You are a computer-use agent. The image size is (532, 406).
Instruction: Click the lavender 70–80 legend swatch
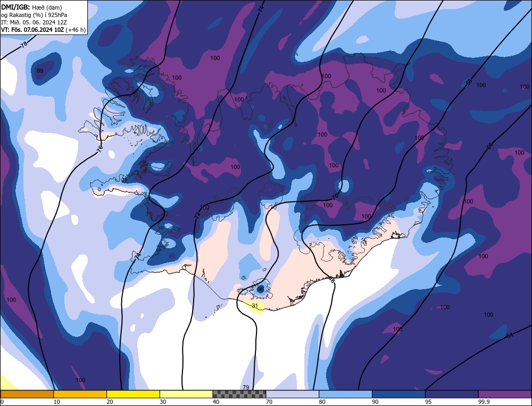[293, 394]
